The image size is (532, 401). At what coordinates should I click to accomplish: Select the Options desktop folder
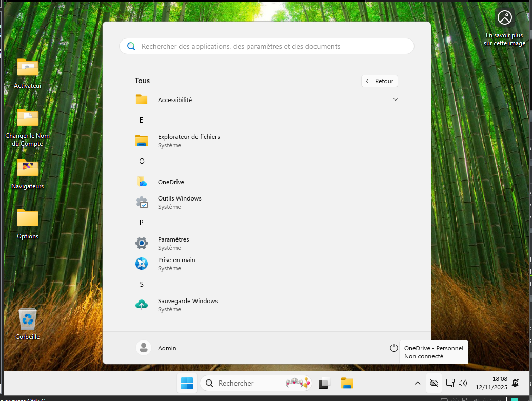tap(28, 224)
